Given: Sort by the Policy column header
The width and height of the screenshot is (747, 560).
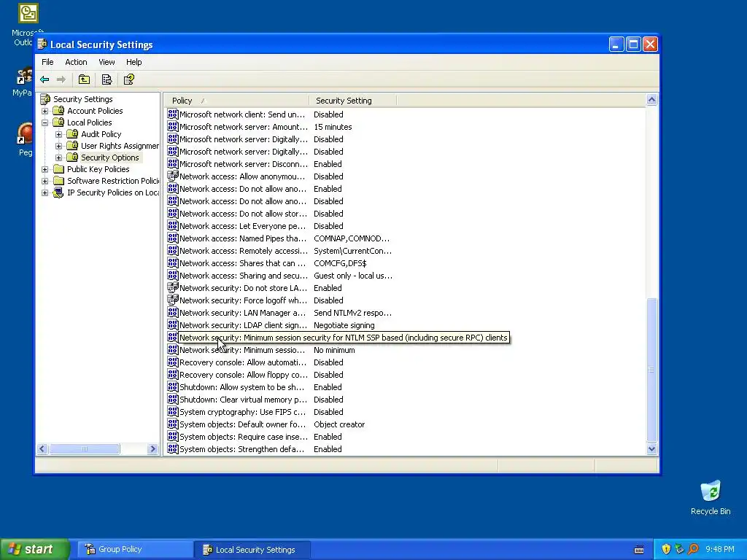Looking at the screenshot, I should (236, 101).
